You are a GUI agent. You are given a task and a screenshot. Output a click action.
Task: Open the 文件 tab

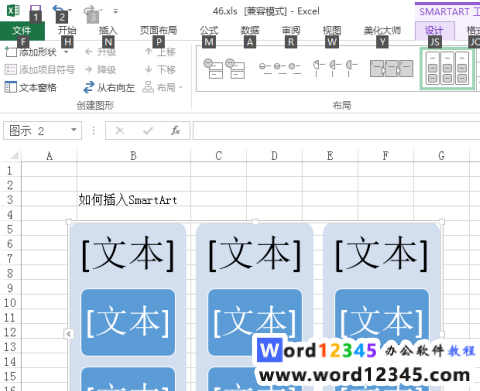point(22,31)
